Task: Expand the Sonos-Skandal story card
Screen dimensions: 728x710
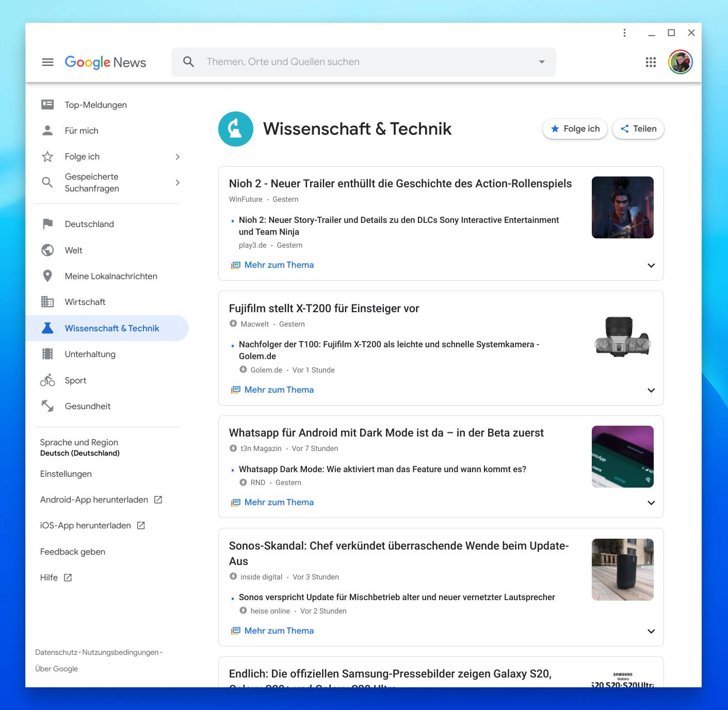Action: 651,631
